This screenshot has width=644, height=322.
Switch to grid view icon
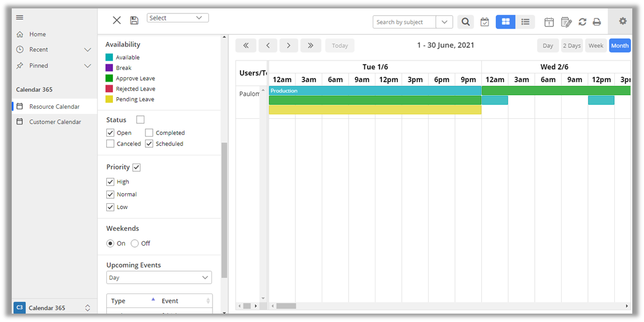pos(505,22)
